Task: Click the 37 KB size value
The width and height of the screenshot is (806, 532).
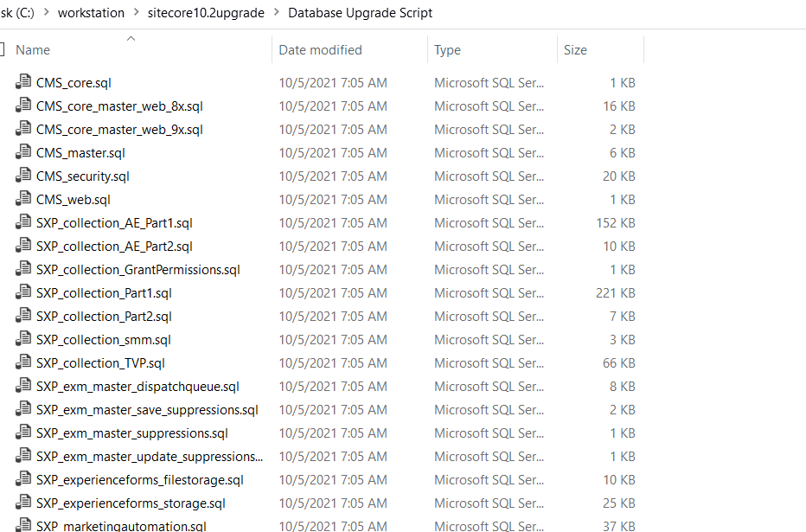Action: click(x=619, y=526)
